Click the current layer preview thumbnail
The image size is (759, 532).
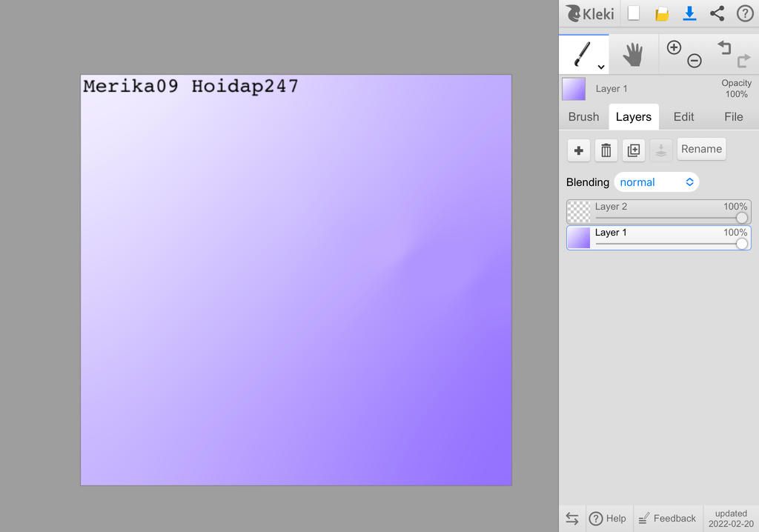pos(574,89)
